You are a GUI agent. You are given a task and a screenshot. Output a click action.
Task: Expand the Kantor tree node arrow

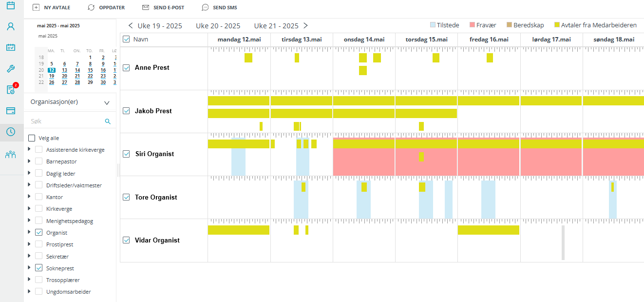[29, 197]
